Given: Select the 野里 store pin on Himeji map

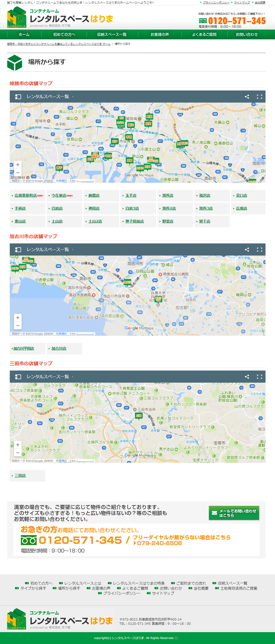Looking at the screenshot, I should click(149, 117).
